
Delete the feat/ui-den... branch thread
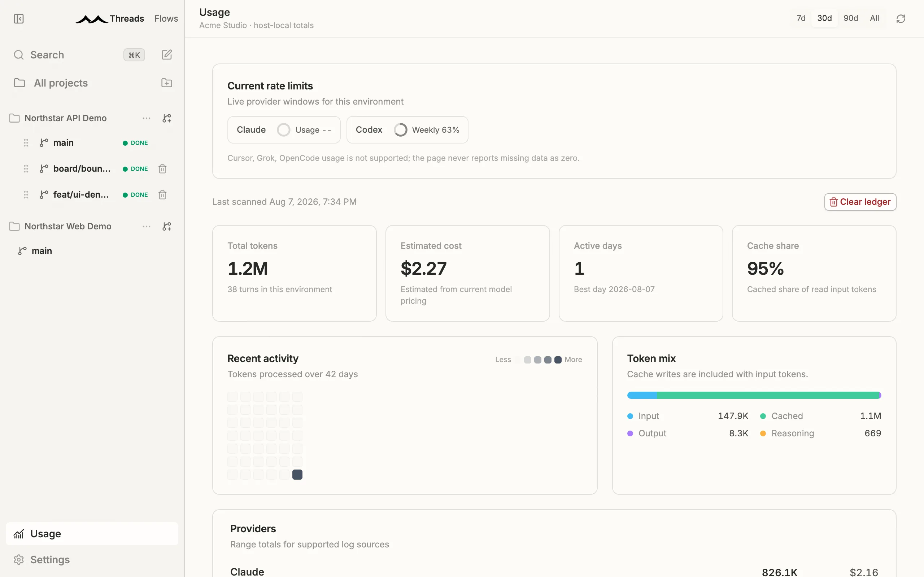pos(162,195)
